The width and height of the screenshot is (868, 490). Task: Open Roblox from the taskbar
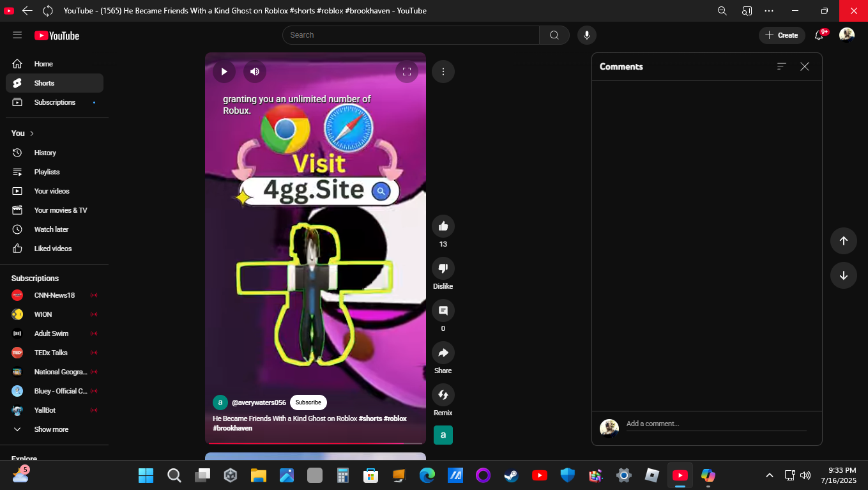[x=651, y=475]
